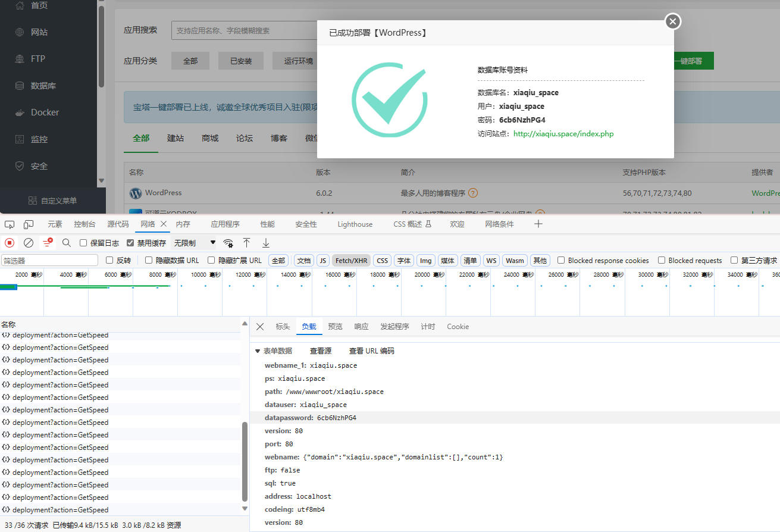Click the 筛选器 filter input
The height and width of the screenshot is (532, 780).
(49, 261)
